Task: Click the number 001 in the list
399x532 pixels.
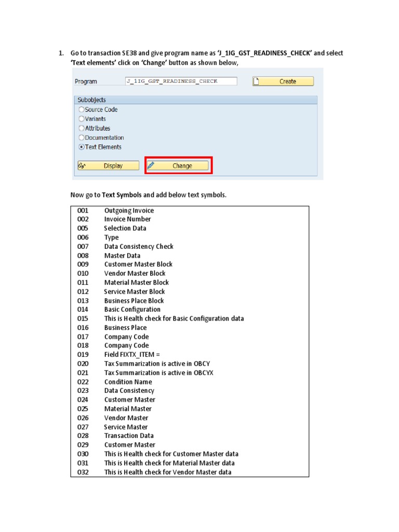Action: [x=83, y=211]
